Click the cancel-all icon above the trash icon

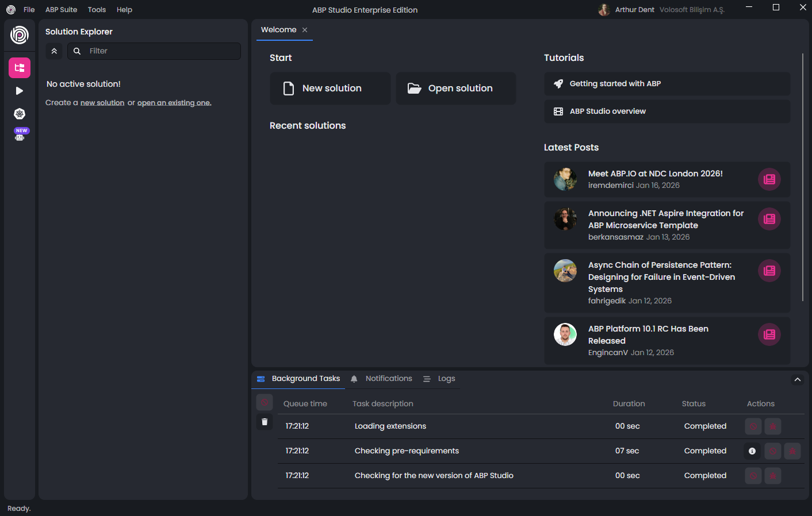265,402
